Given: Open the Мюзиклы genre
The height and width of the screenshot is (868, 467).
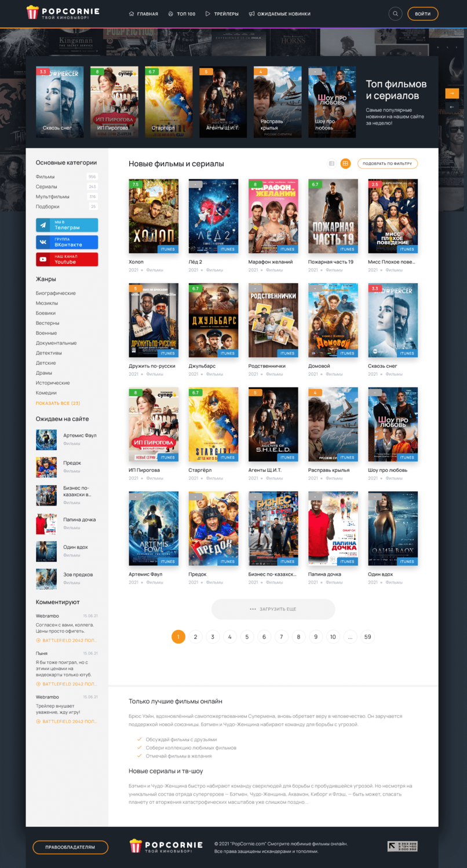Looking at the screenshot, I should (47, 303).
